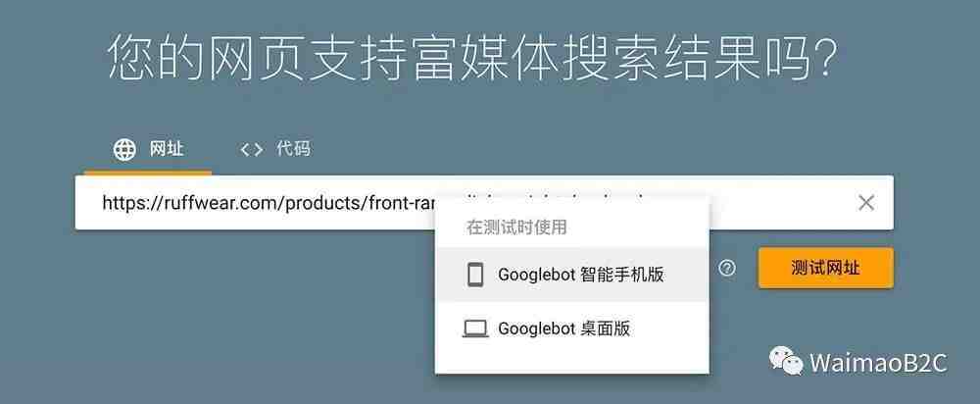The width and height of the screenshot is (980, 404).
Task: Click the orange 测试网址 button
Action: (825, 269)
